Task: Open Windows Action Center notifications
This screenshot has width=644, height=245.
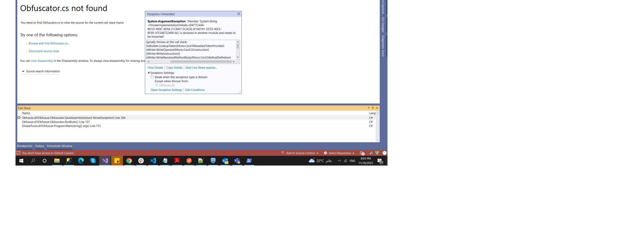Action: coord(380,161)
